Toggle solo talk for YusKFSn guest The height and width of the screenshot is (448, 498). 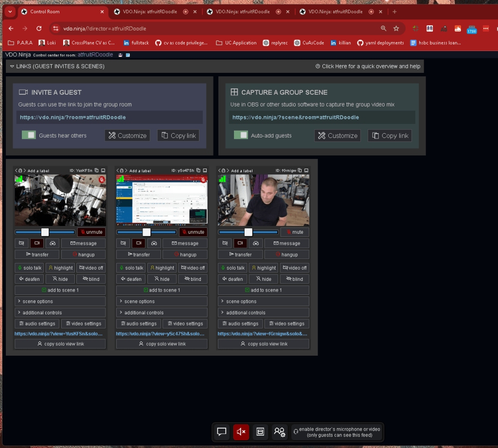pyautogui.click(x=29, y=268)
